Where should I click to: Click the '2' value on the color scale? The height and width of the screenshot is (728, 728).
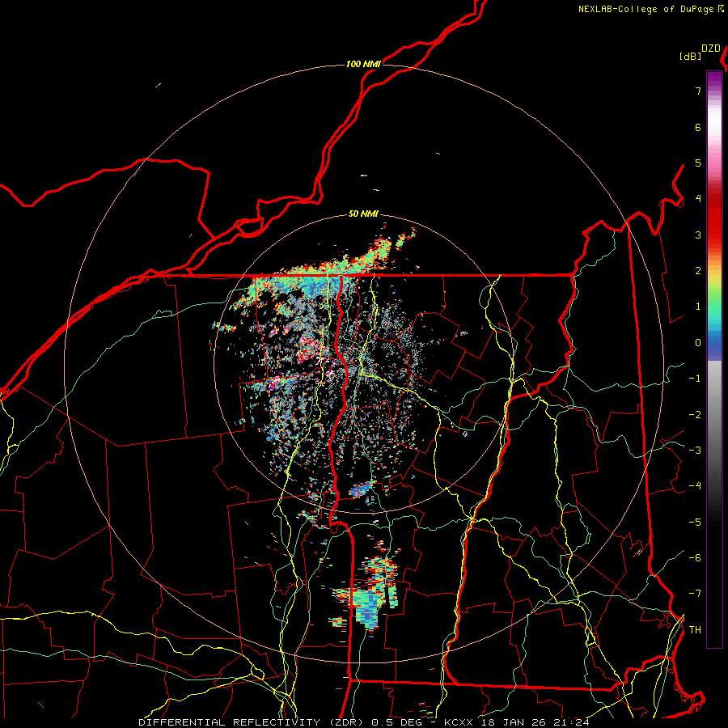[698, 271]
